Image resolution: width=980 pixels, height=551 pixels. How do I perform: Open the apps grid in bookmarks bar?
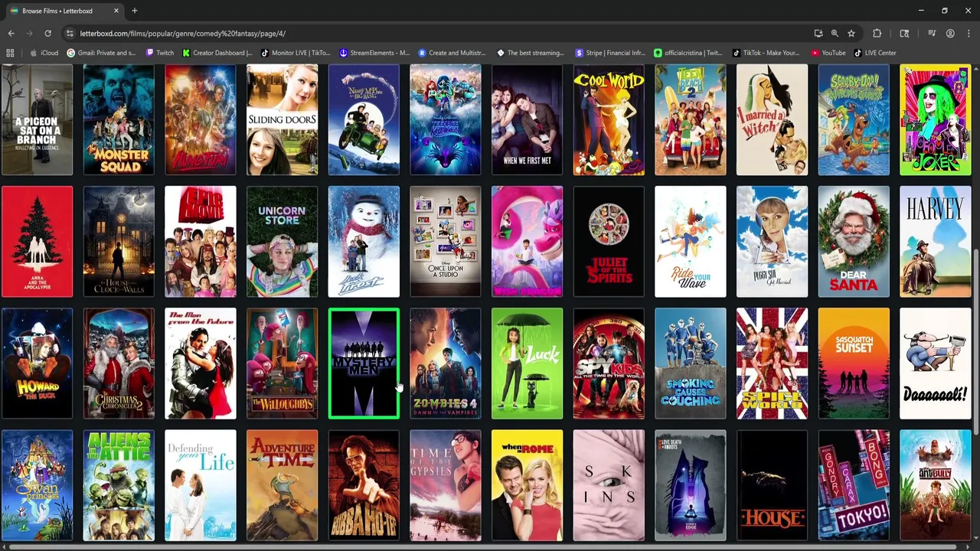10,53
